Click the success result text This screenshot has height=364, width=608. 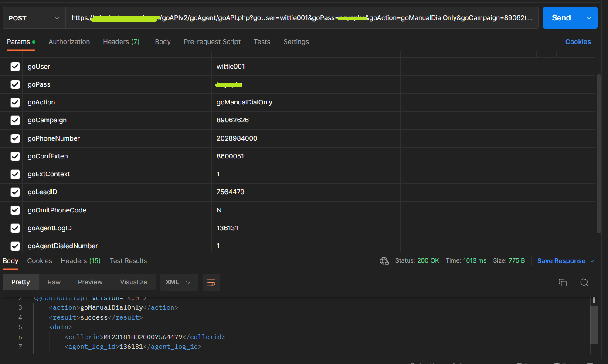tap(94, 317)
